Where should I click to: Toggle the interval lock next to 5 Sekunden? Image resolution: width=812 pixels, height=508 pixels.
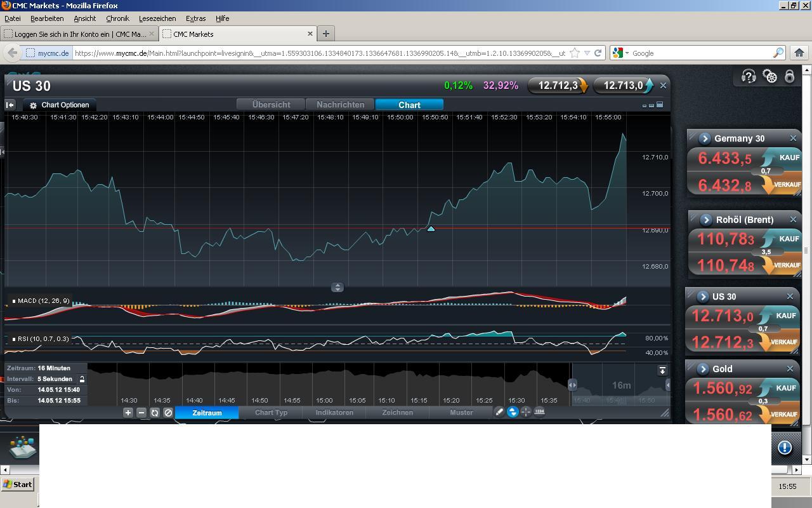pos(82,379)
